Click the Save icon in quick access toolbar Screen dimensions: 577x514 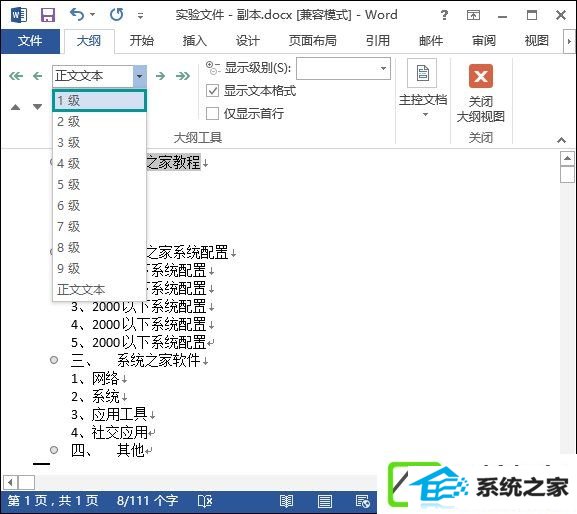click(x=48, y=15)
